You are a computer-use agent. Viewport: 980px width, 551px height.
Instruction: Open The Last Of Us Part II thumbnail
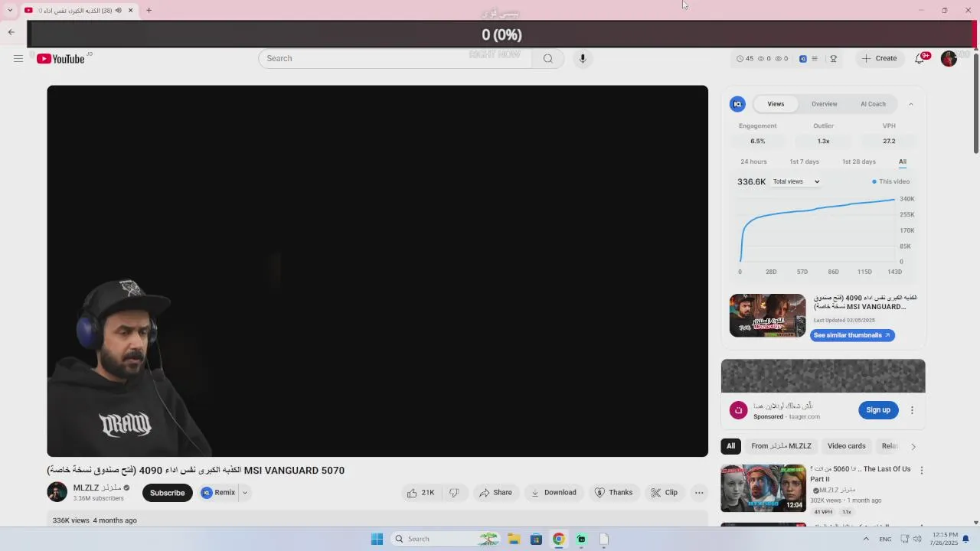click(763, 488)
